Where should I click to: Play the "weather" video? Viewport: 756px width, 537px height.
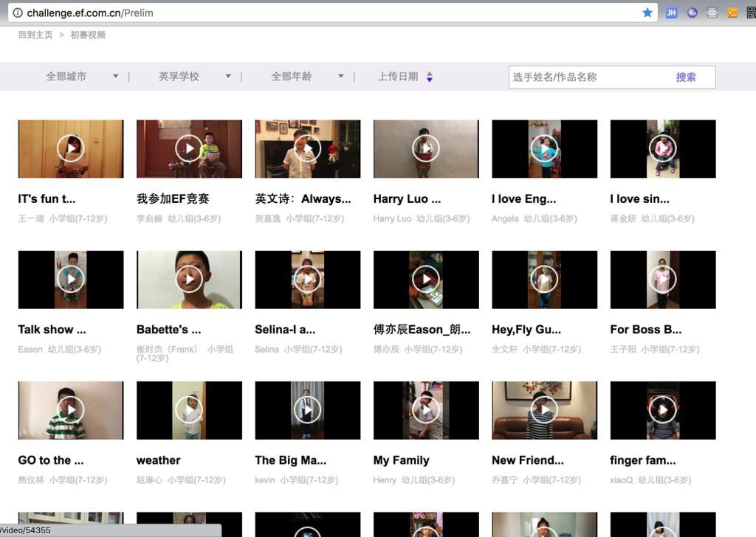(x=189, y=410)
